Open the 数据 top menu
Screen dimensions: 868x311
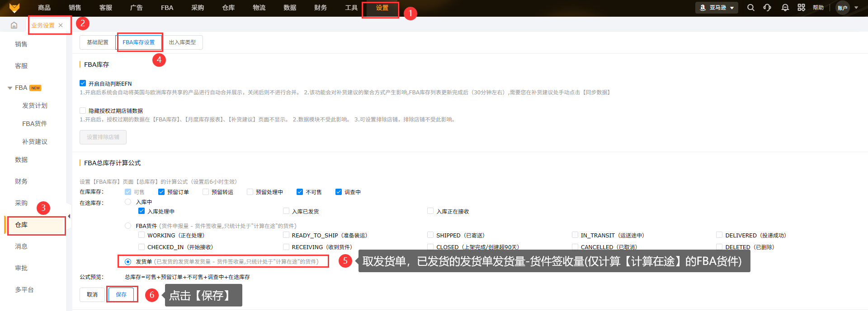pos(290,8)
